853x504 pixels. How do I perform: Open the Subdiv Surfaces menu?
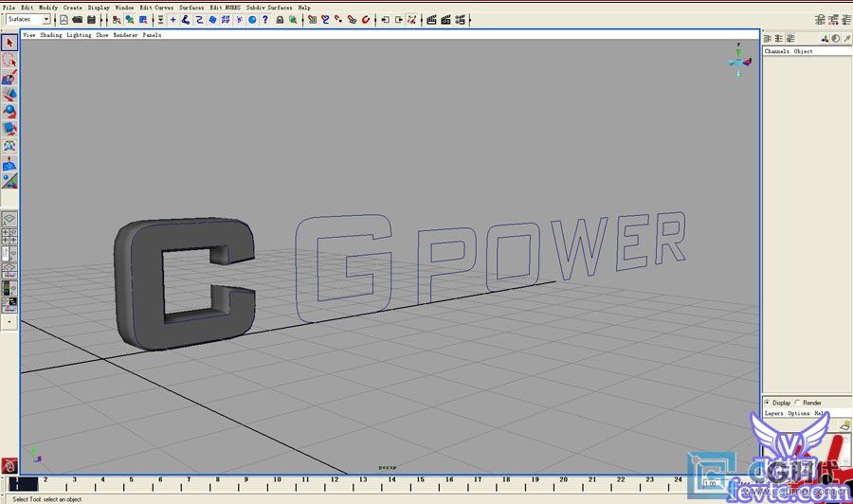pos(269,8)
